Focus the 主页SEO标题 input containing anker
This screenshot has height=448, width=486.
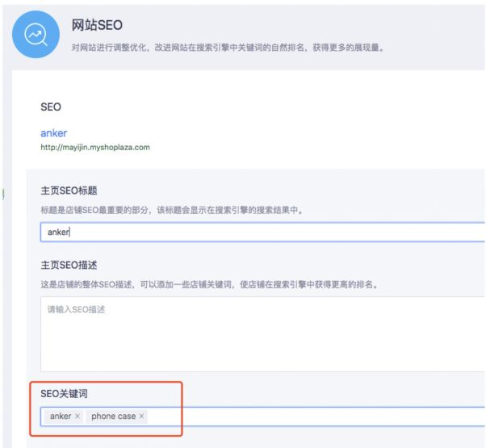[258, 232]
